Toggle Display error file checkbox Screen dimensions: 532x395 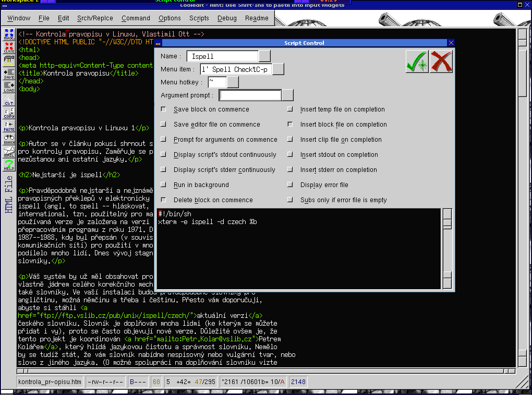coord(290,185)
